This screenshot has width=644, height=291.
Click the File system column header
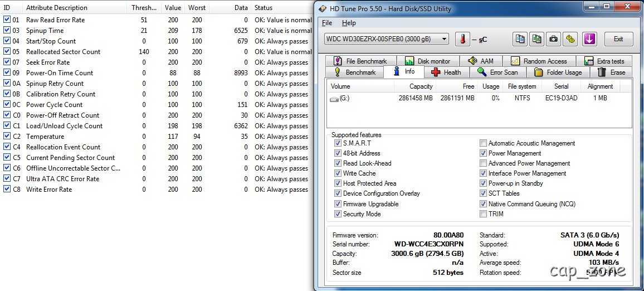click(521, 86)
